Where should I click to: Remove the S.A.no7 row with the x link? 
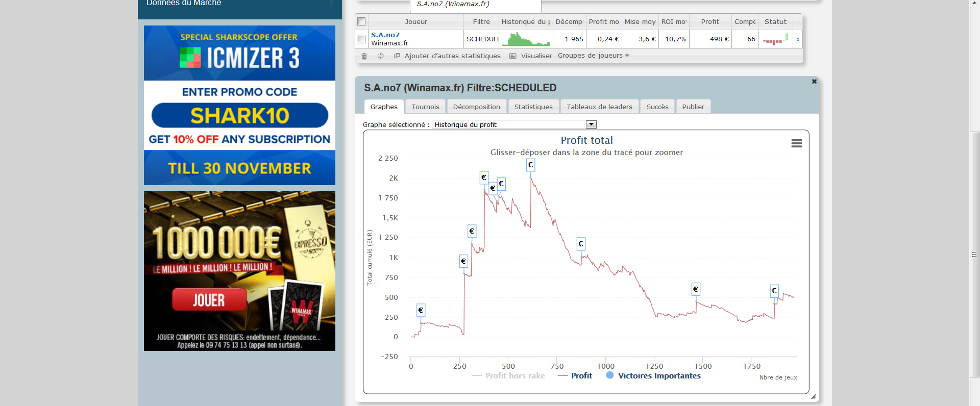pyautogui.click(x=798, y=39)
